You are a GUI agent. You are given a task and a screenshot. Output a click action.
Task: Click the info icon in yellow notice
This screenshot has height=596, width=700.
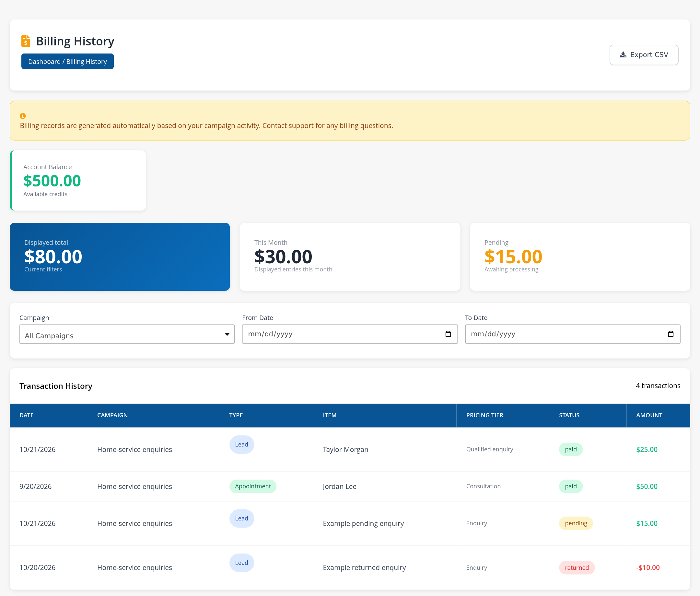pyautogui.click(x=23, y=116)
